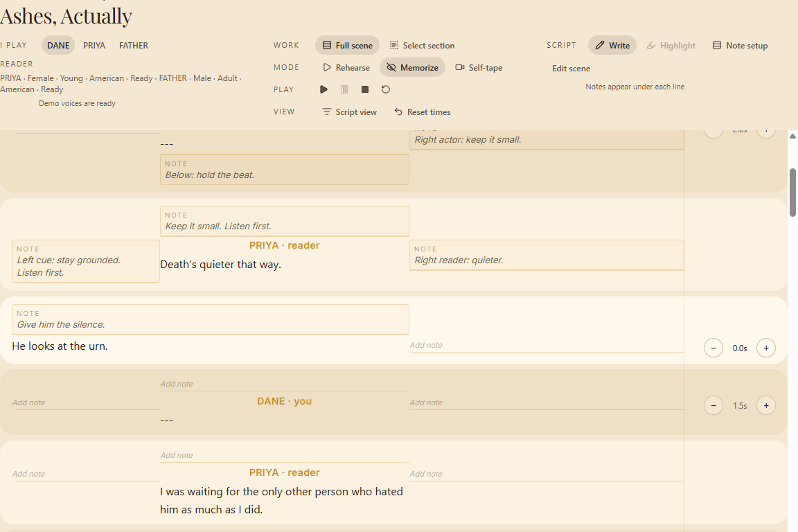Click the line 'Death's quieter that way.'

[220, 265]
